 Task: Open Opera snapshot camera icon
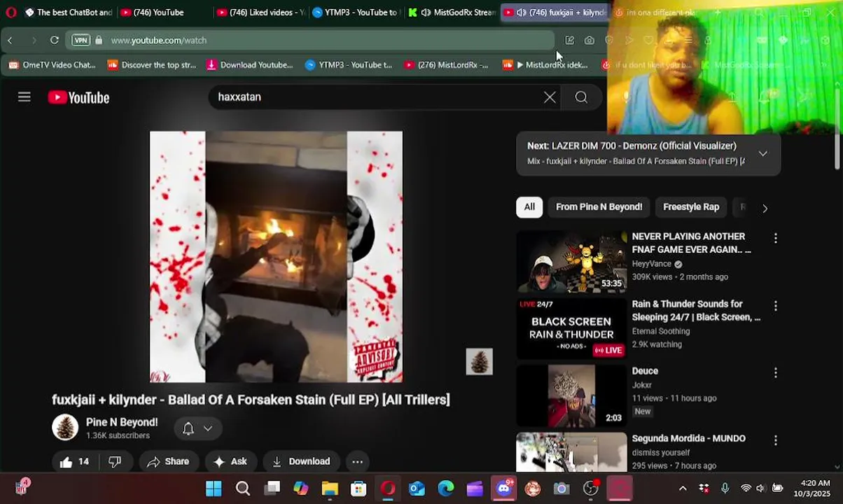tap(590, 41)
